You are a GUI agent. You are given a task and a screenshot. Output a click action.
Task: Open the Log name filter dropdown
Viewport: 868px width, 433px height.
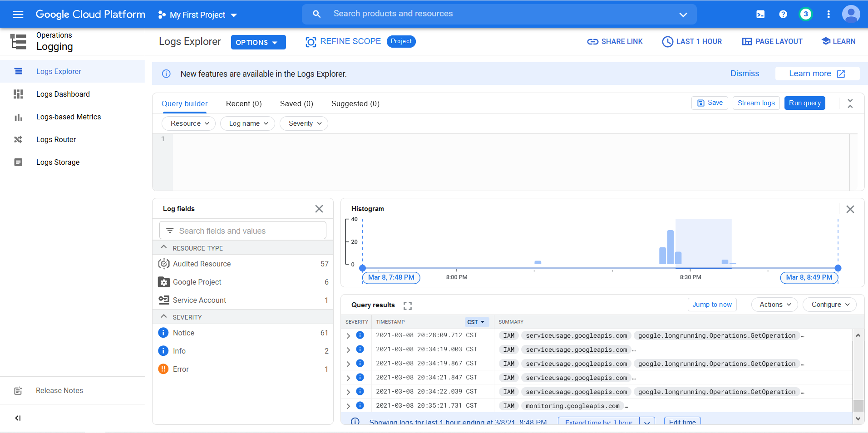coord(247,123)
